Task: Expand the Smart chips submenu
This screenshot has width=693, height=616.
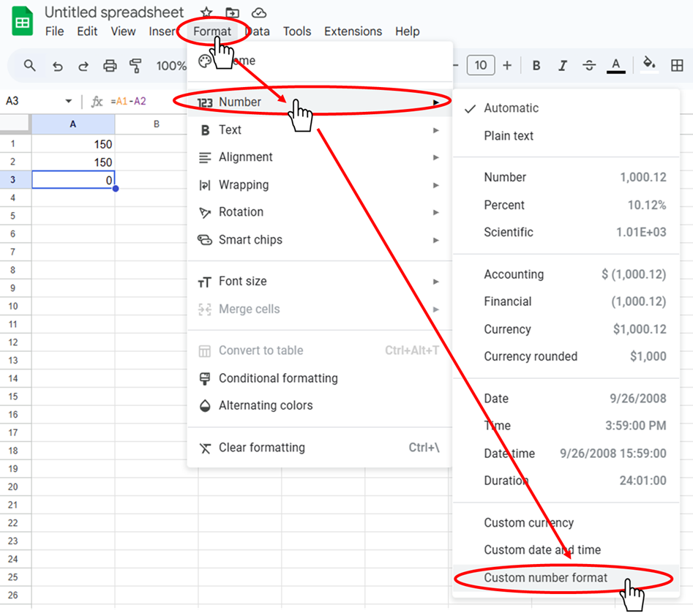Action: click(320, 240)
